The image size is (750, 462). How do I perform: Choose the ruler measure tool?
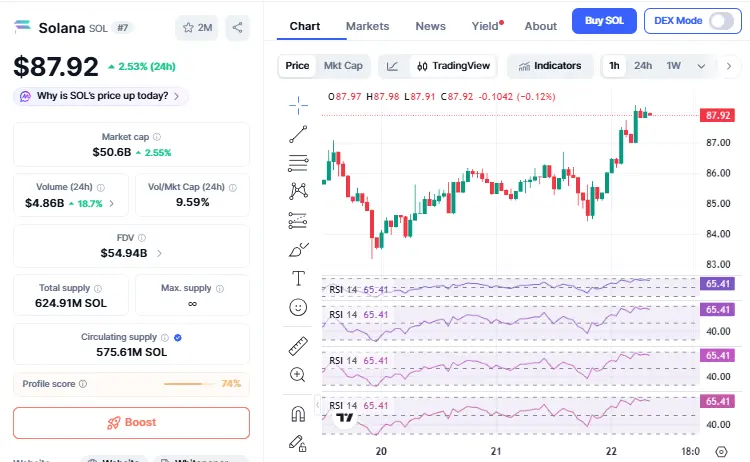point(298,346)
